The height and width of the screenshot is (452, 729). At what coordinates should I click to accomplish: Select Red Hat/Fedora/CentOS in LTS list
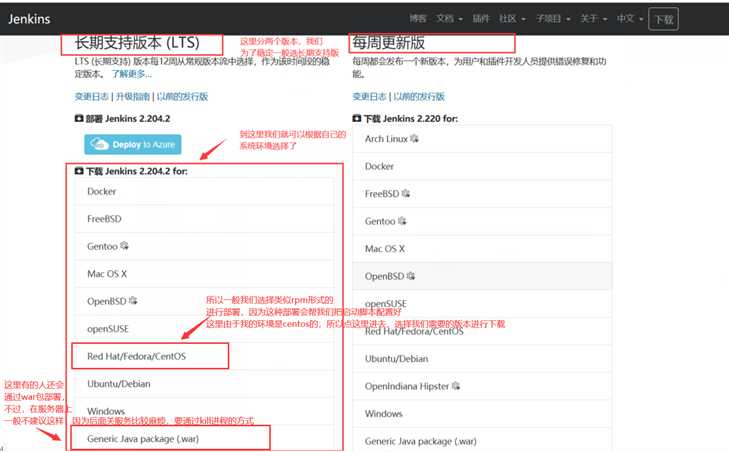[x=205, y=356]
